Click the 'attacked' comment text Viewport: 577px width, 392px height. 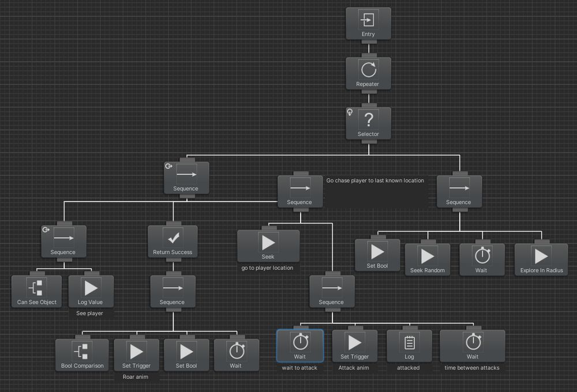pyautogui.click(x=408, y=368)
